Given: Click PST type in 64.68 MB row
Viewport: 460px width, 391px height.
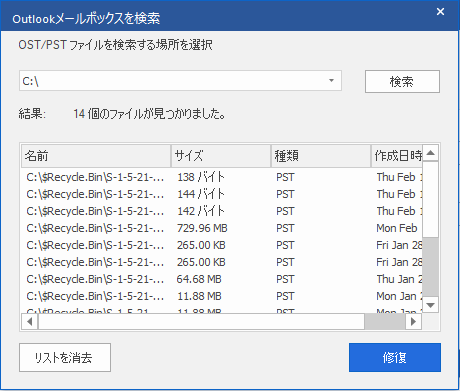Looking at the screenshot, I should coord(285,279).
